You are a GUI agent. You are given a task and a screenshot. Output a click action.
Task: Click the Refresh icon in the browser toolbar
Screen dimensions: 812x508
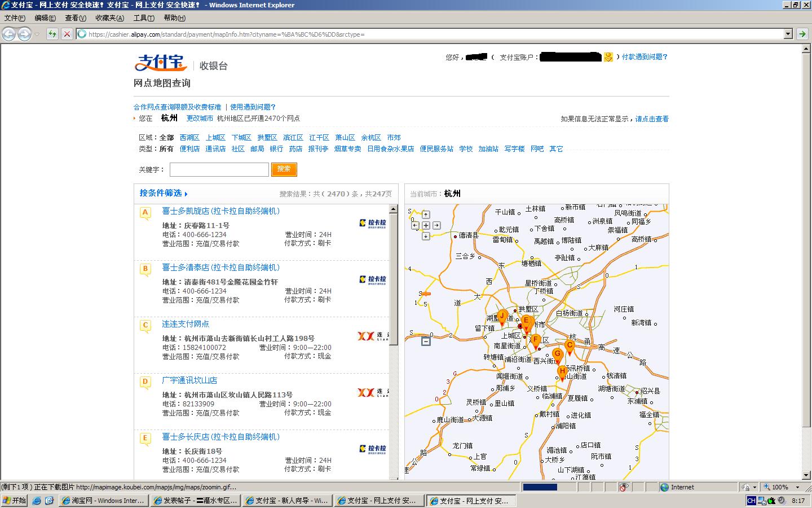click(x=52, y=34)
